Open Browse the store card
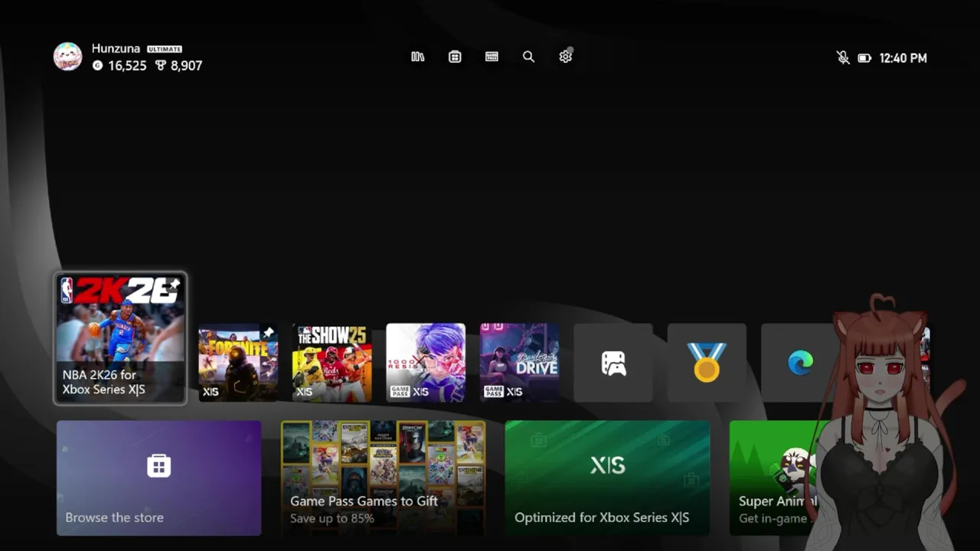Image resolution: width=980 pixels, height=551 pixels. (158, 478)
